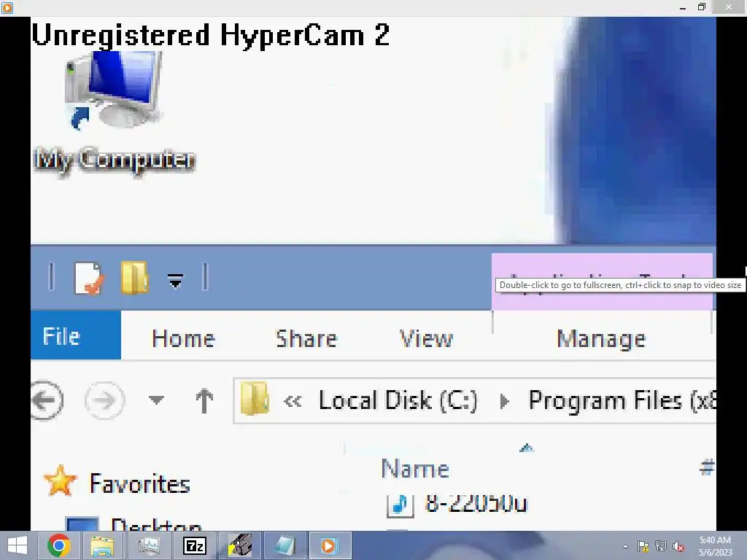Image resolution: width=747 pixels, height=560 pixels.
Task: Sort by the Name column header
Action: point(415,469)
